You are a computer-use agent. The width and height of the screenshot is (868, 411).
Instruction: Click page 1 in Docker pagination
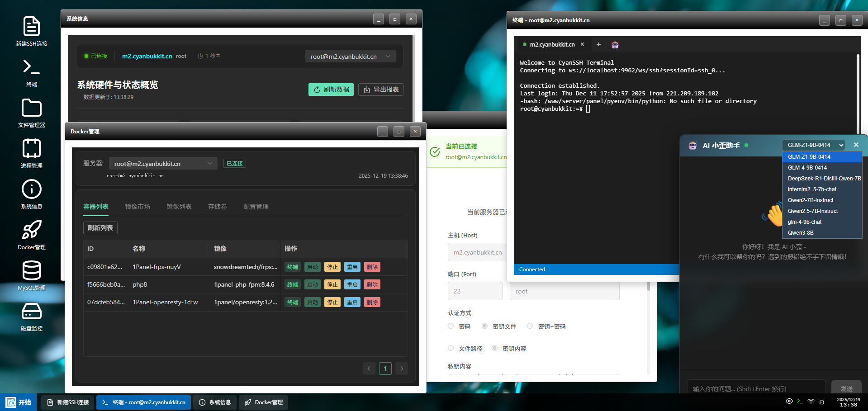coord(385,368)
